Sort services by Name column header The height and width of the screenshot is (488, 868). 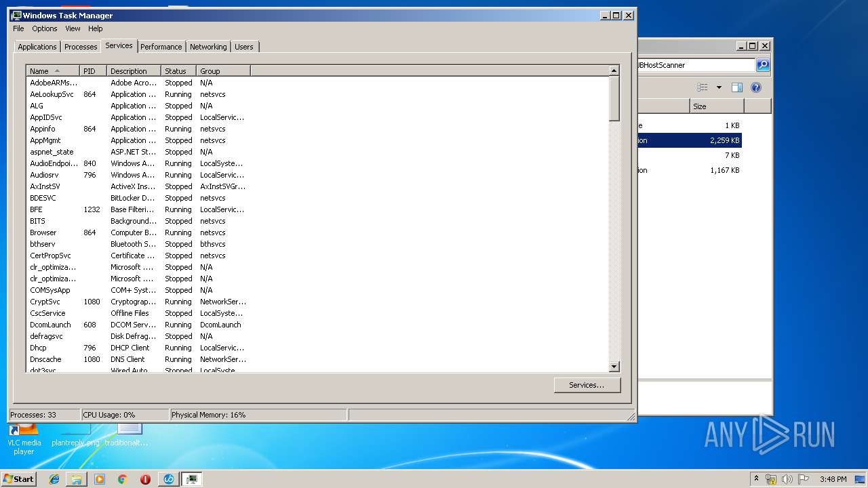click(x=53, y=71)
